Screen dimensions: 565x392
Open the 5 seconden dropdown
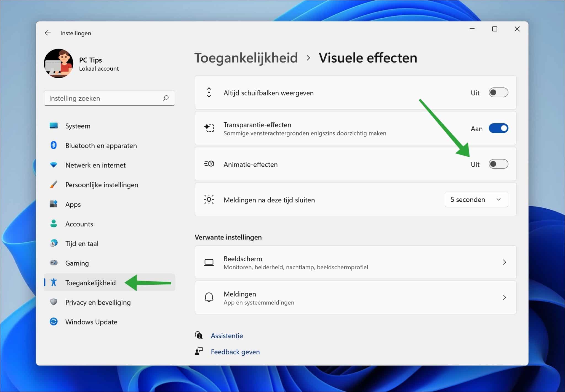pos(476,199)
